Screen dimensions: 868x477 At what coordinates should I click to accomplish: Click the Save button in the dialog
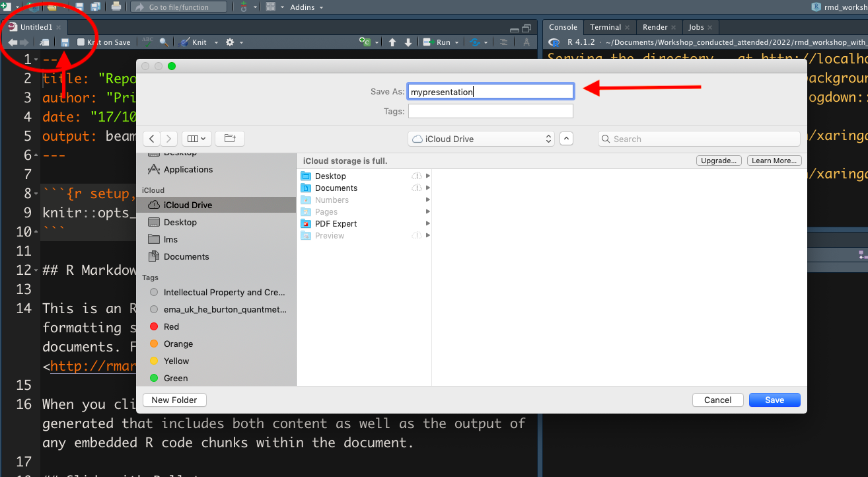click(x=775, y=400)
